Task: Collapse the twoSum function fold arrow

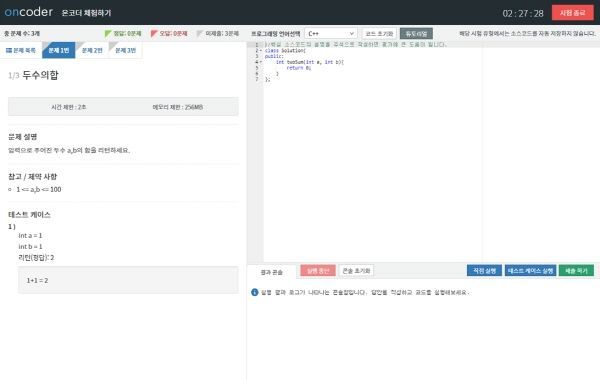Action: [261, 62]
